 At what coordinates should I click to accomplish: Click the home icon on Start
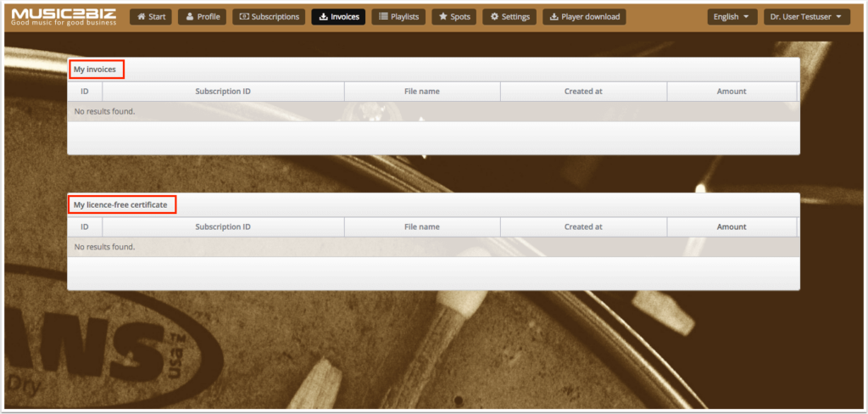coord(142,17)
